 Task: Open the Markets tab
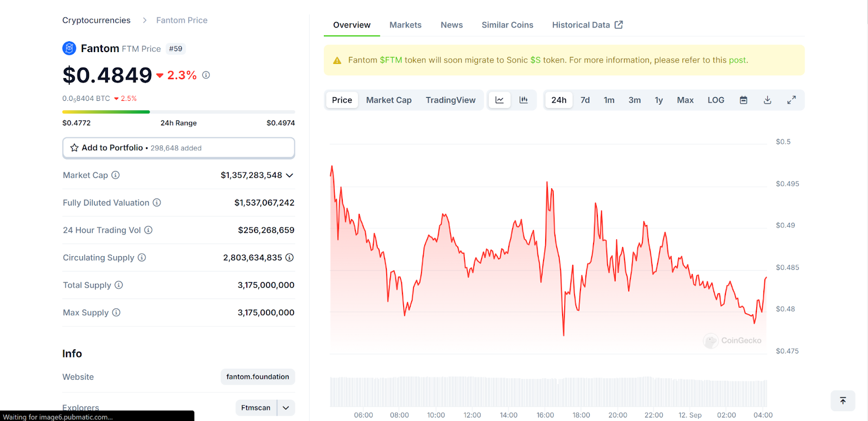[405, 25]
